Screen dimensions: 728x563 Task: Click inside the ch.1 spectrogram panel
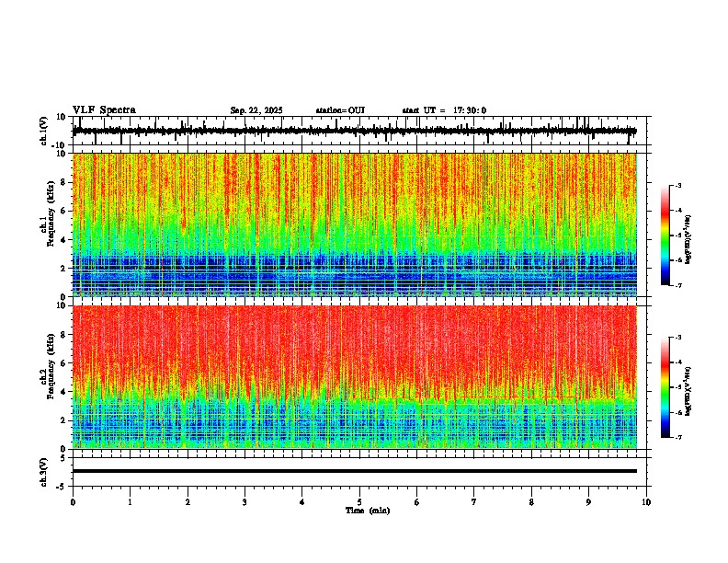[x=354, y=224]
